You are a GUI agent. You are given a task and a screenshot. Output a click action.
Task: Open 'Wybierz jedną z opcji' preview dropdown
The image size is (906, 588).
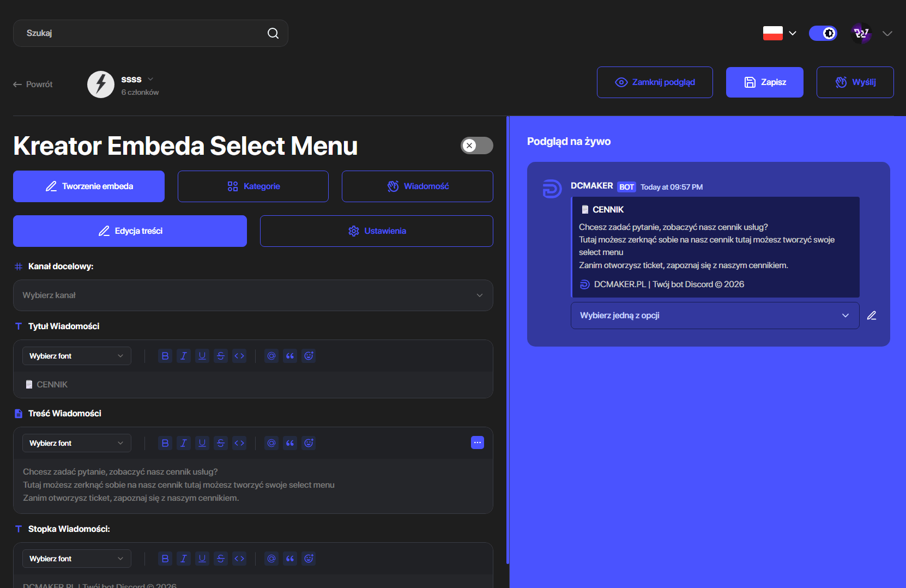[x=715, y=316]
